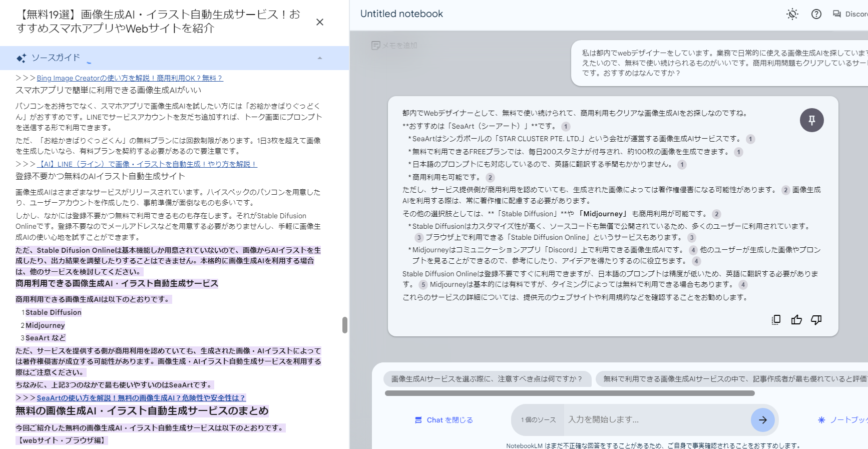Open link SeaArtの使い方を解説
This screenshot has width=868, height=449.
coord(141,398)
